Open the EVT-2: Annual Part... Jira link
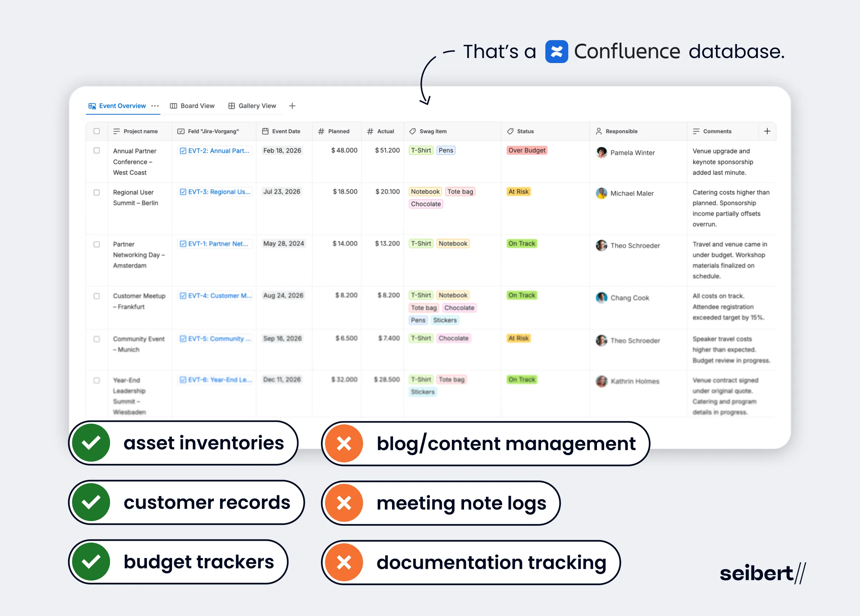 (215, 150)
